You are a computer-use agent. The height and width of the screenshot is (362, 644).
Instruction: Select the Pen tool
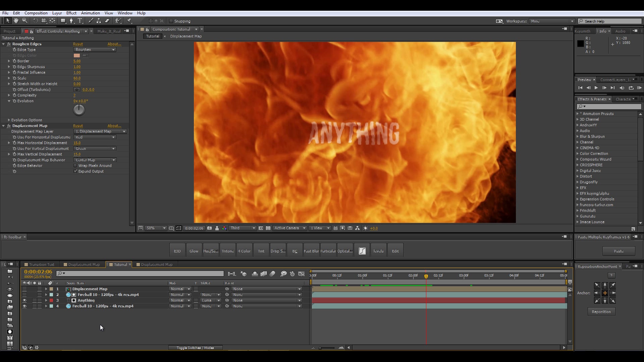tap(71, 21)
